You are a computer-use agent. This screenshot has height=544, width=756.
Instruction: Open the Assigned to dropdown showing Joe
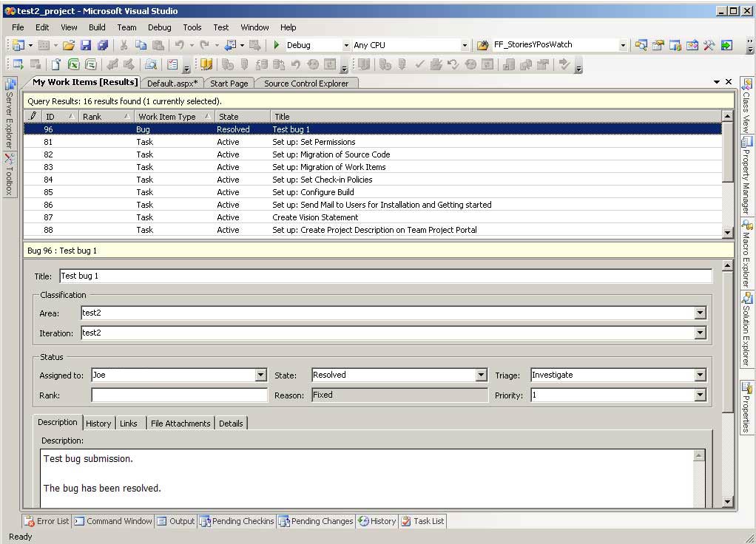(261, 375)
